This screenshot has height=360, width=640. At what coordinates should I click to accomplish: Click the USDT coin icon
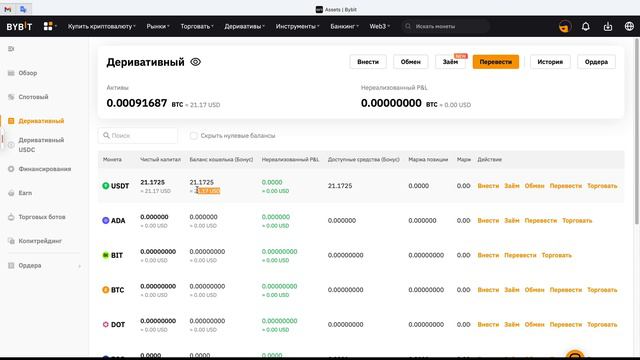pos(105,186)
